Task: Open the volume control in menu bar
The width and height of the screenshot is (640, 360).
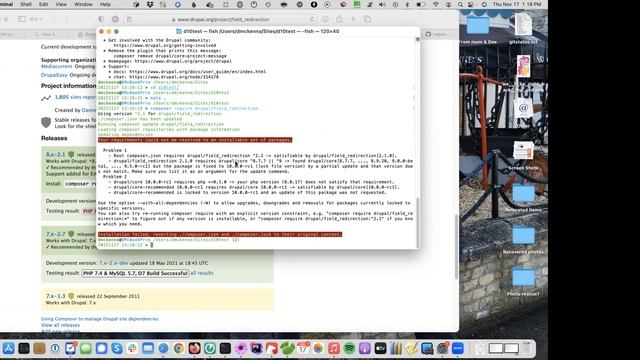Action: tap(382, 4)
